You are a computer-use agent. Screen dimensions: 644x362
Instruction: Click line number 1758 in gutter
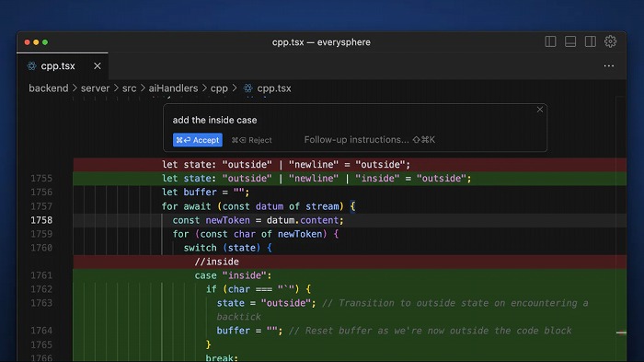(41, 220)
